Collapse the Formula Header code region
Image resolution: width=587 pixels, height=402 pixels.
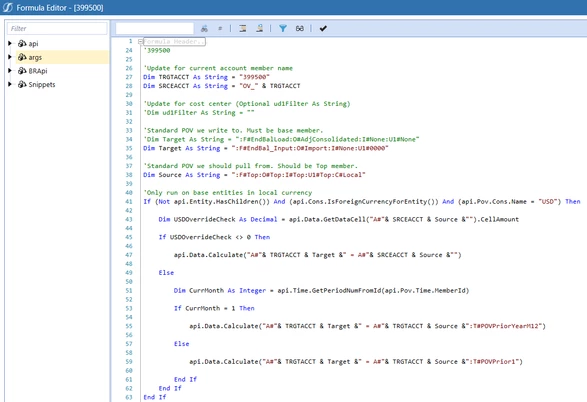(140, 42)
